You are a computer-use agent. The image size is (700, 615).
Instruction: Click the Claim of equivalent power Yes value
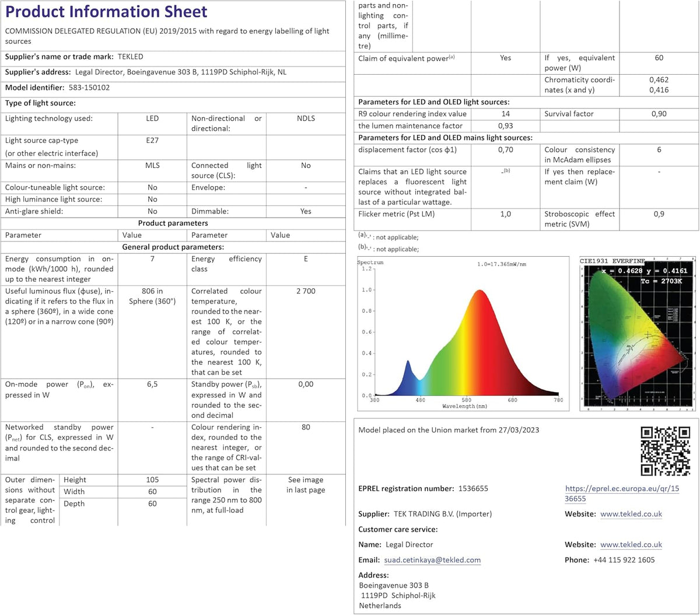coord(506,58)
